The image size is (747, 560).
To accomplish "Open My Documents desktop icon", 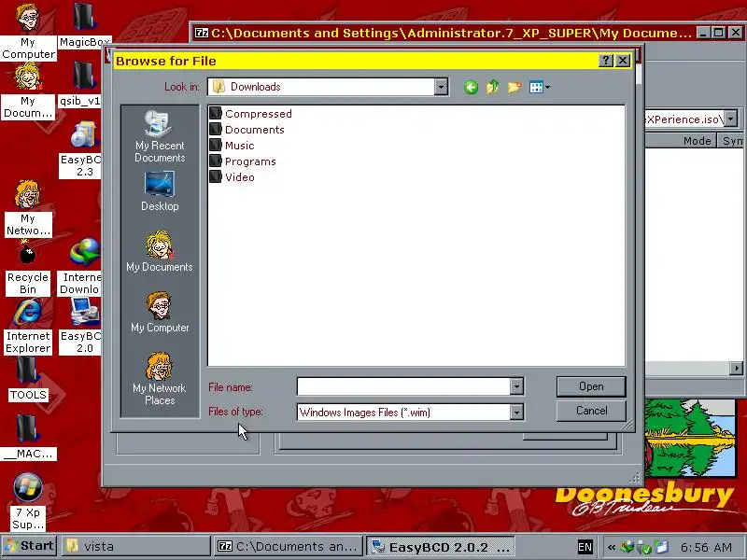I will click(x=28, y=91).
